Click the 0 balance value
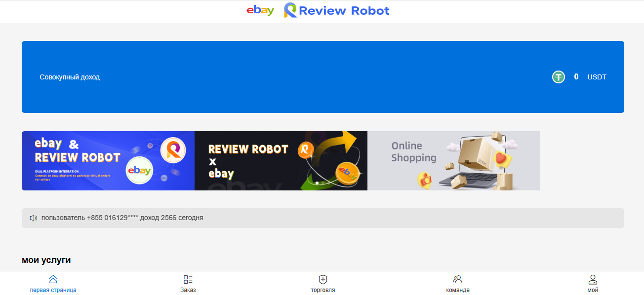644x295 pixels. coord(576,77)
